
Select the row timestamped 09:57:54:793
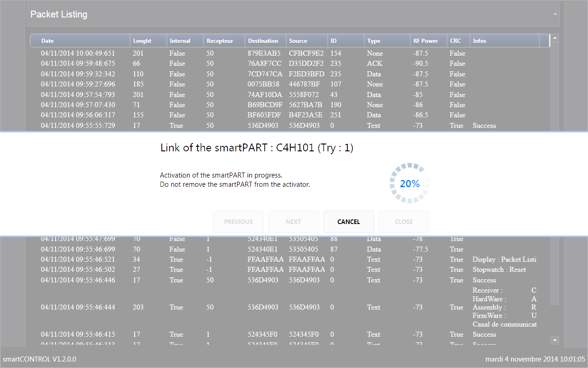(289, 95)
